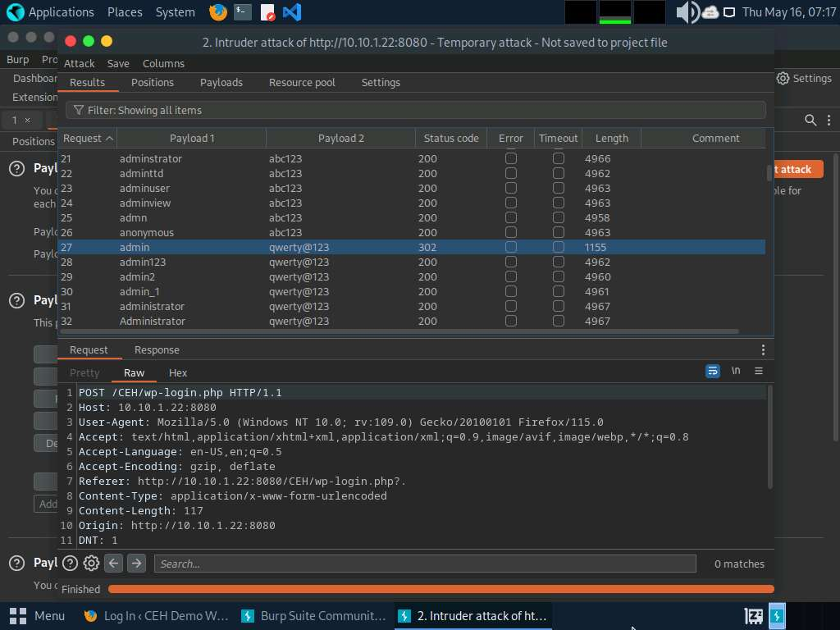Click Burp tray icon at taskbar right
The width and height of the screenshot is (840, 630).
tap(777, 615)
